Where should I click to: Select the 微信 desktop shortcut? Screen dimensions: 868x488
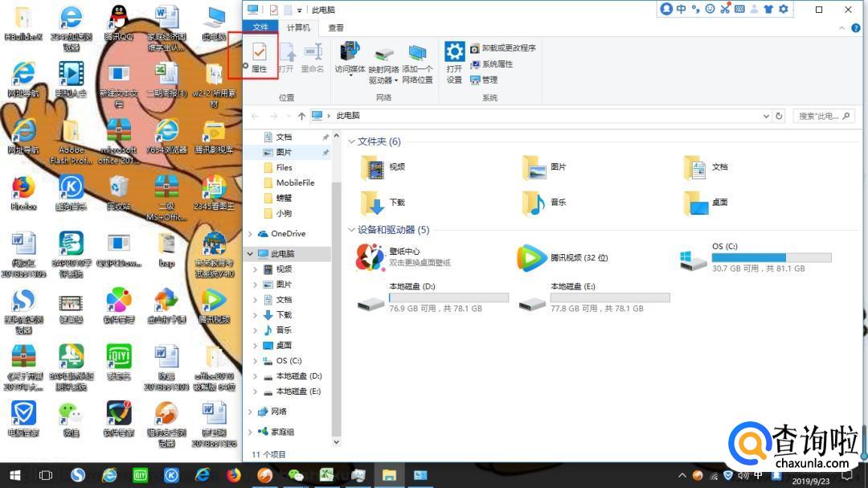click(71, 420)
